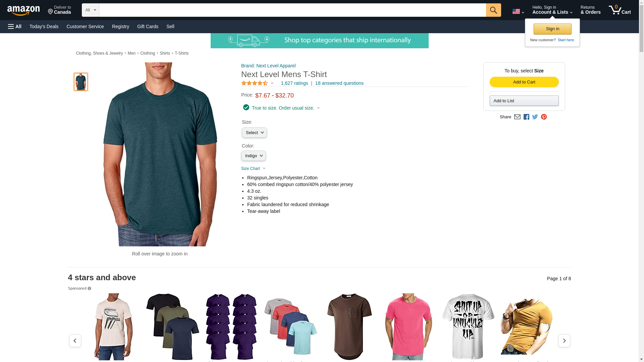644x362 pixels.
Task: Click the Add to Cart button
Action: click(524, 82)
